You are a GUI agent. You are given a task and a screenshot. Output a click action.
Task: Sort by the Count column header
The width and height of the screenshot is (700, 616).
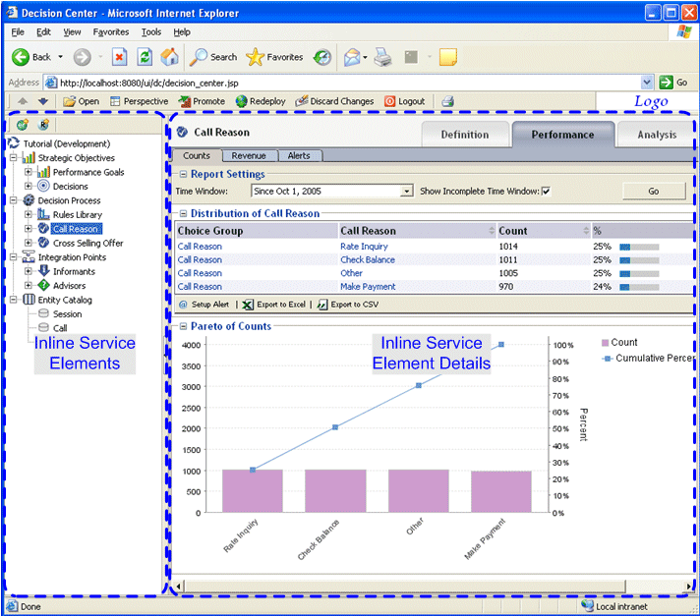tap(544, 231)
